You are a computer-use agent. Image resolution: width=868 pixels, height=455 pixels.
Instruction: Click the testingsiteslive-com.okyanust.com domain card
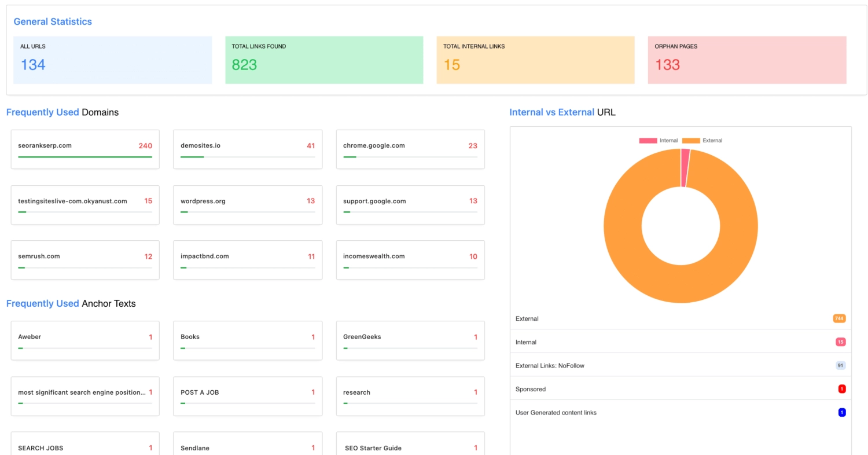tap(85, 205)
